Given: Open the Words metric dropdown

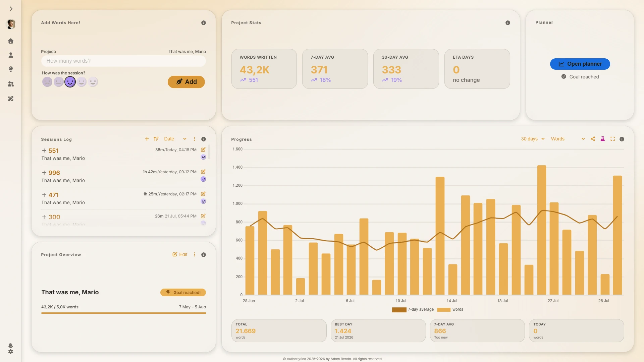Looking at the screenshot, I should (x=568, y=139).
